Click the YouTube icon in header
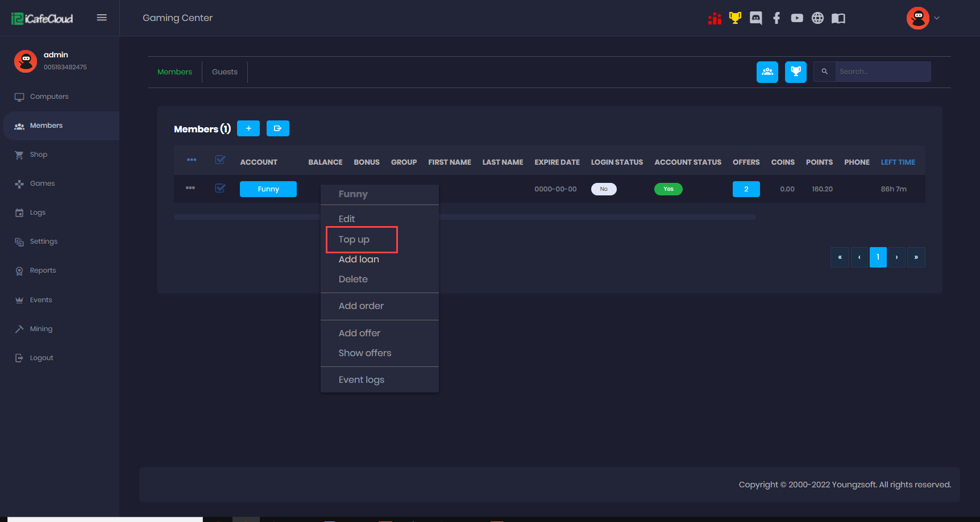980x522 pixels. tap(797, 18)
